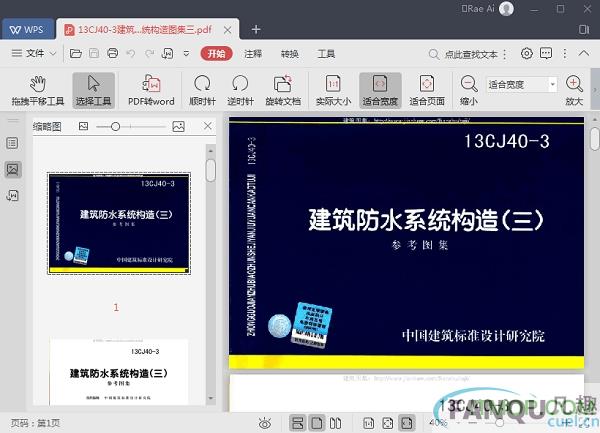Image resolution: width=600 pixels, height=433 pixels.
Task: Set view to fit width
Action: [x=380, y=90]
